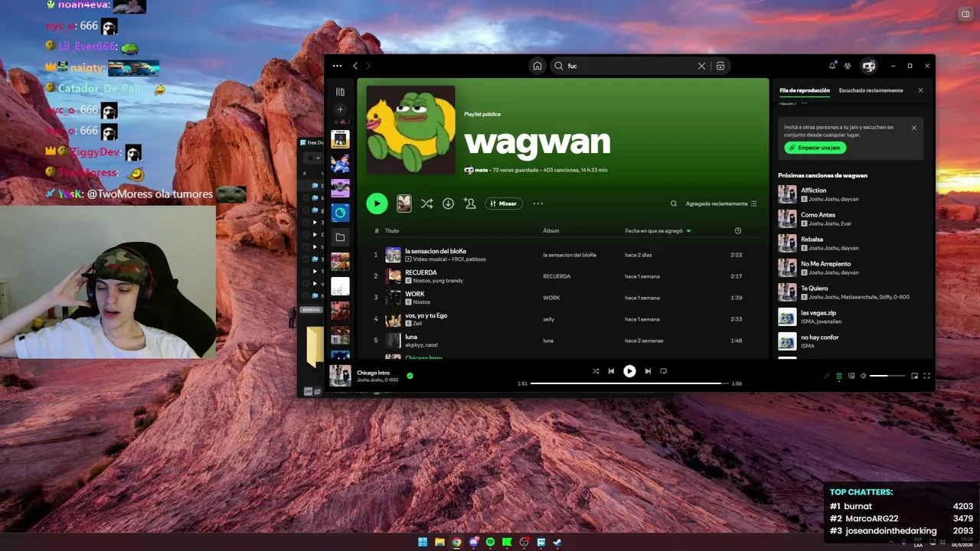
Task: Open the notifications bell
Action: [x=832, y=66]
